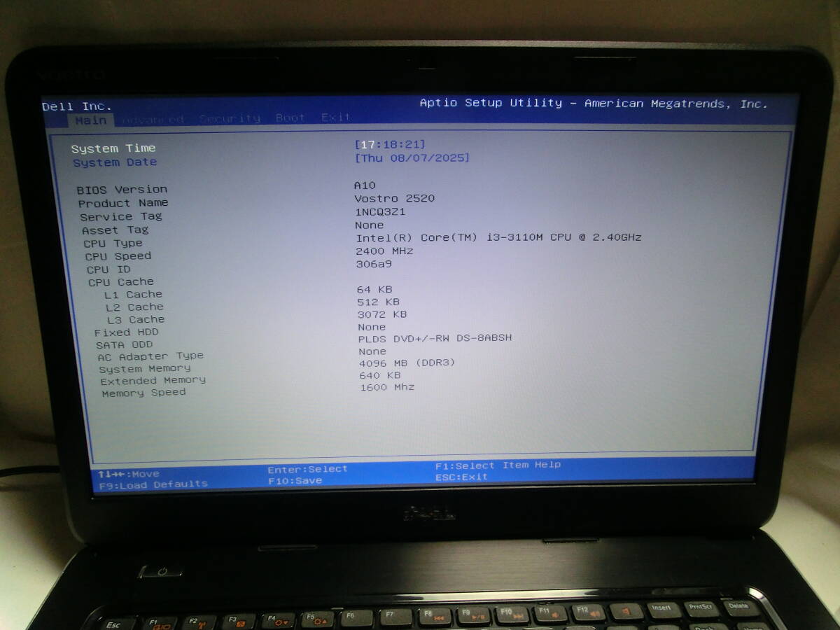
Task: Click the L2 Cache label
Action: [x=134, y=307]
